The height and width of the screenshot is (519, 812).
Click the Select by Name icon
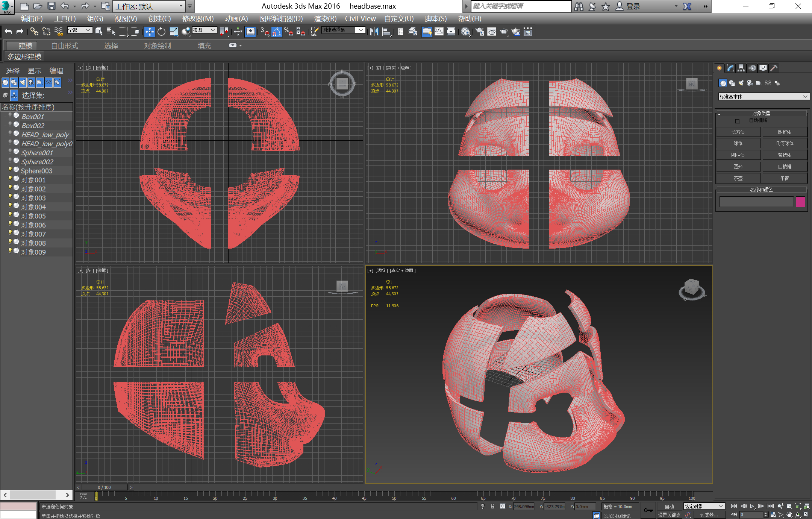[x=111, y=32]
